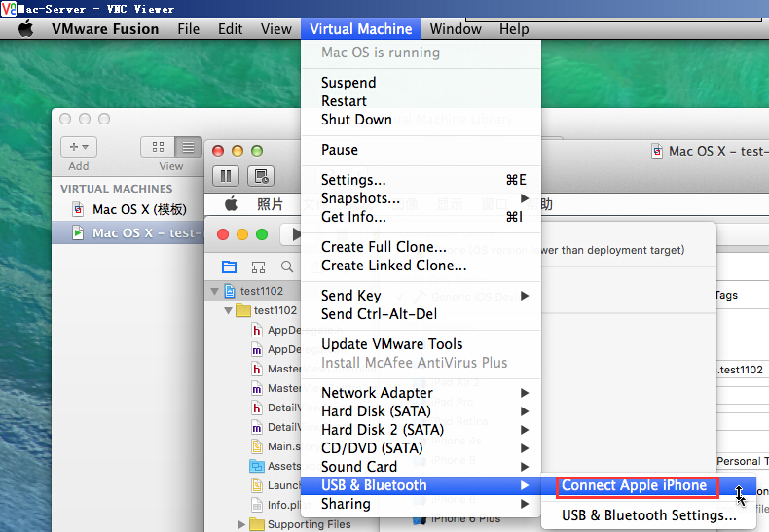Open the Apple menu in the menu bar

26,29
